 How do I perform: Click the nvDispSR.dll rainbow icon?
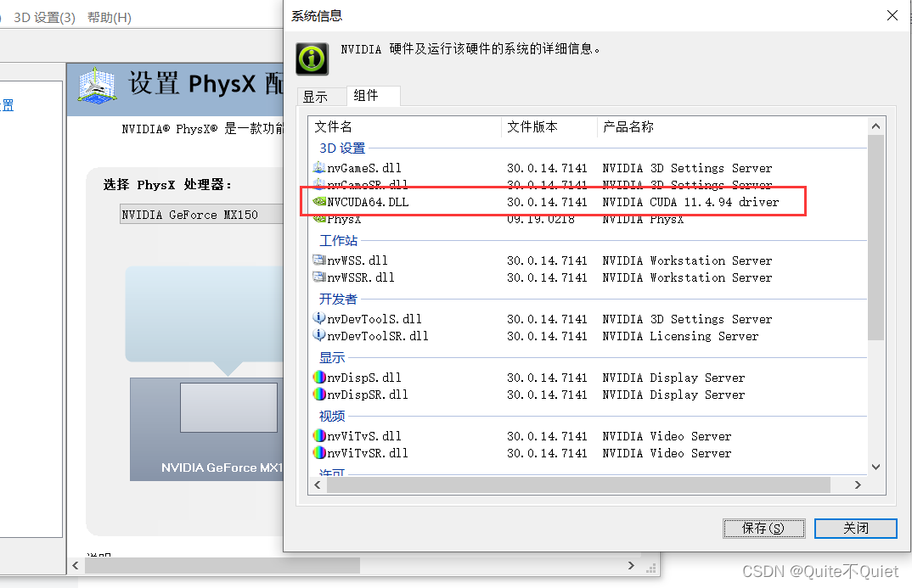pyautogui.click(x=318, y=394)
